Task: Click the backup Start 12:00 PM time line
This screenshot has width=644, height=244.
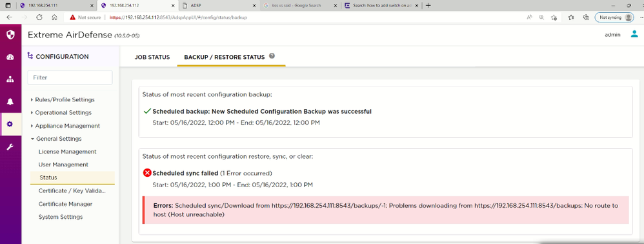Action: (236, 123)
